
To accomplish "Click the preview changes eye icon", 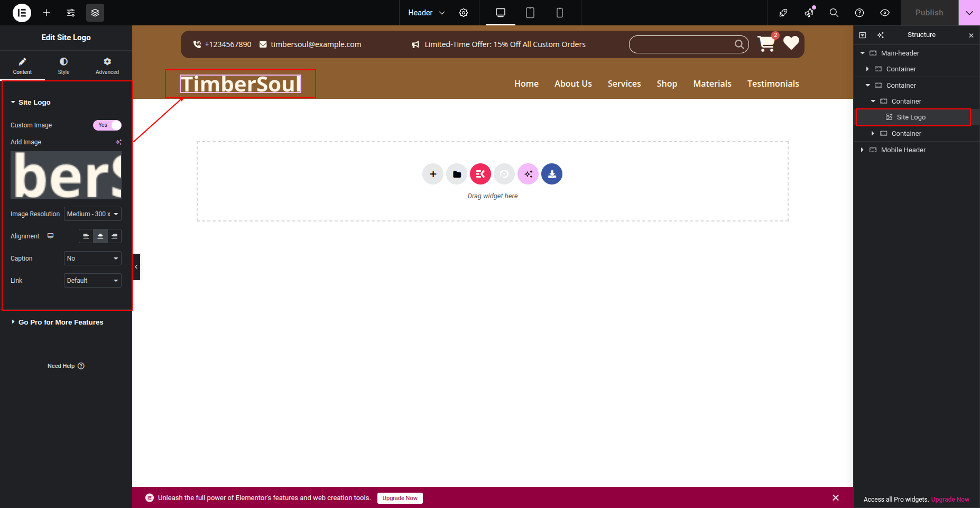I will pyautogui.click(x=885, y=13).
